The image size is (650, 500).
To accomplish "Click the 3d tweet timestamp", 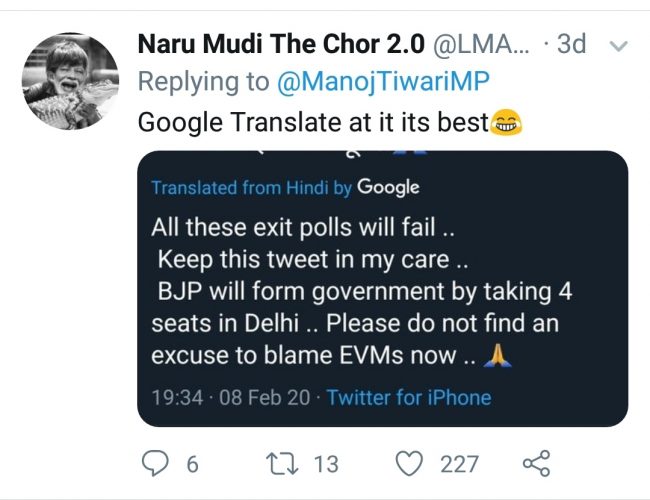I will pyautogui.click(x=570, y=45).
